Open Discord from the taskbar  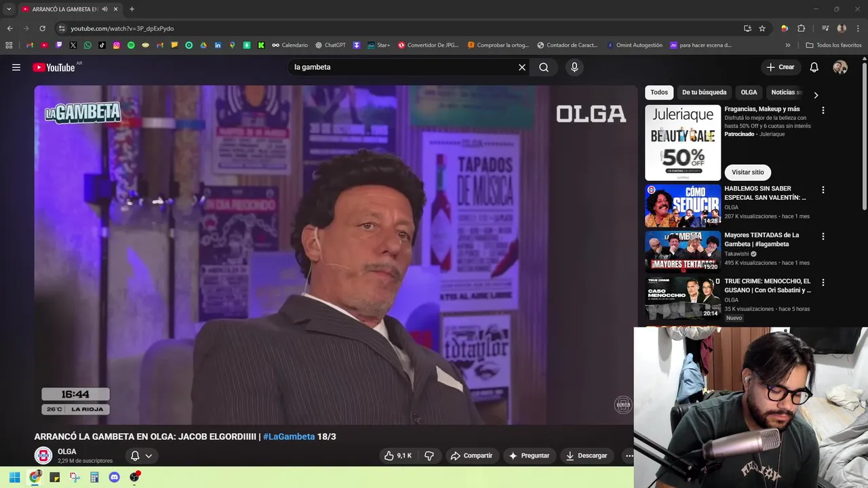[115, 477]
